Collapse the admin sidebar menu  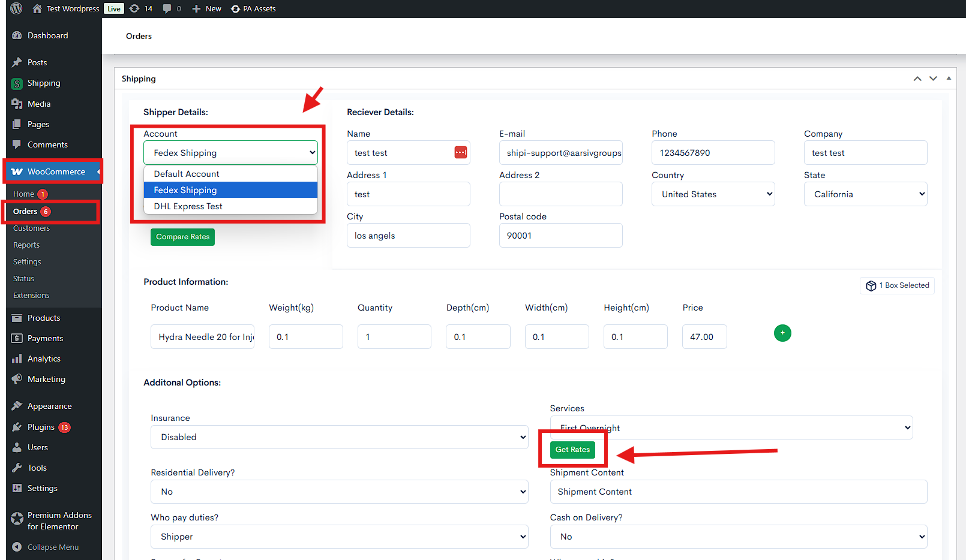[x=53, y=547]
